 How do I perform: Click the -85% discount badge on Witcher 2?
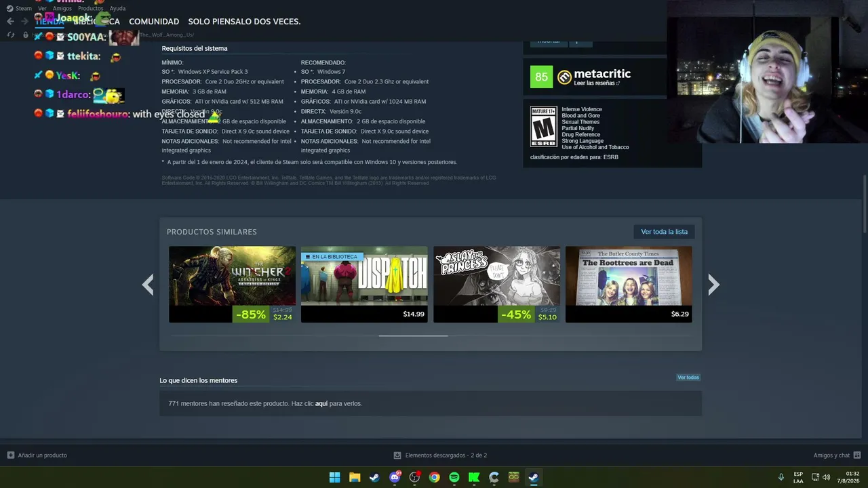coord(251,314)
